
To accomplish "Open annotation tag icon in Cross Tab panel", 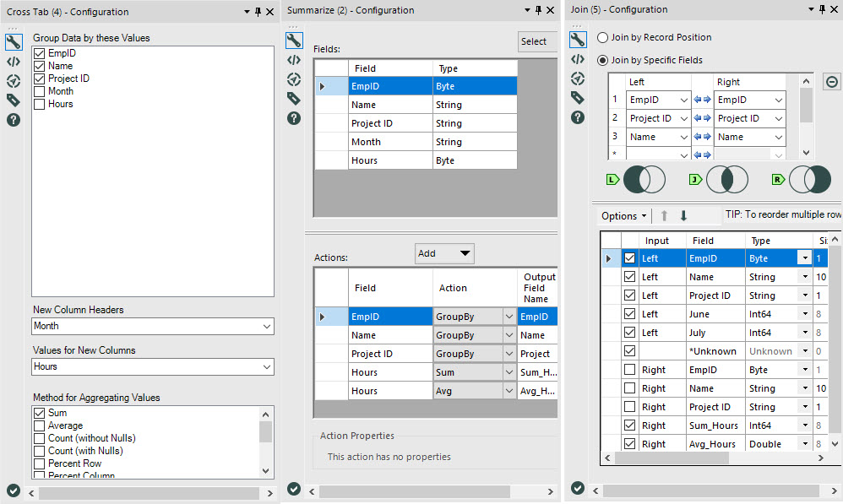I will point(13,100).
